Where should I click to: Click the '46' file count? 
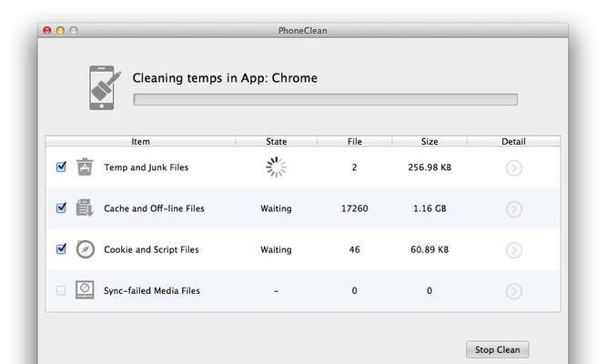point(354,249)
